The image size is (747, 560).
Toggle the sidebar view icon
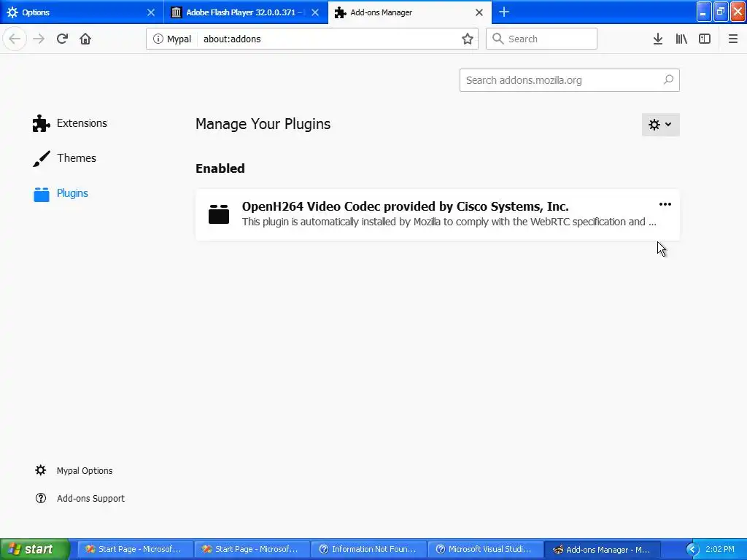tap(705, 39)
